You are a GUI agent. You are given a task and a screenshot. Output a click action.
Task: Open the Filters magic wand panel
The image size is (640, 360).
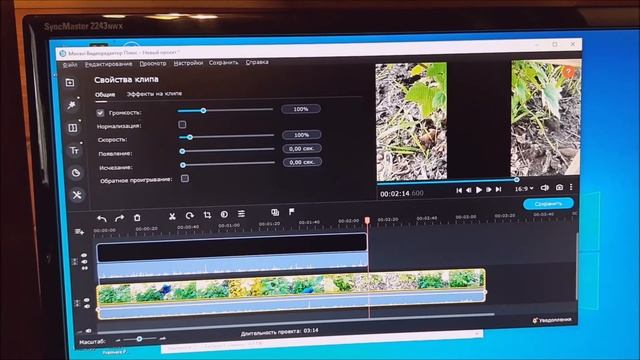(71, 105)
